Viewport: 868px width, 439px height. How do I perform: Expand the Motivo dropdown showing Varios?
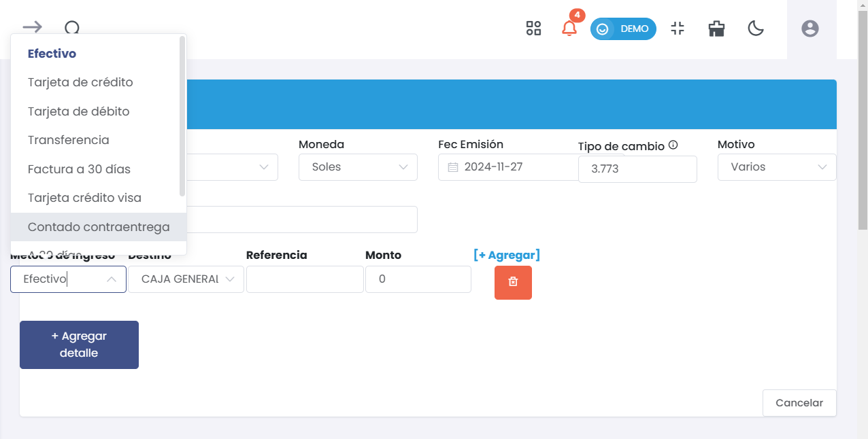click(777, 167)
